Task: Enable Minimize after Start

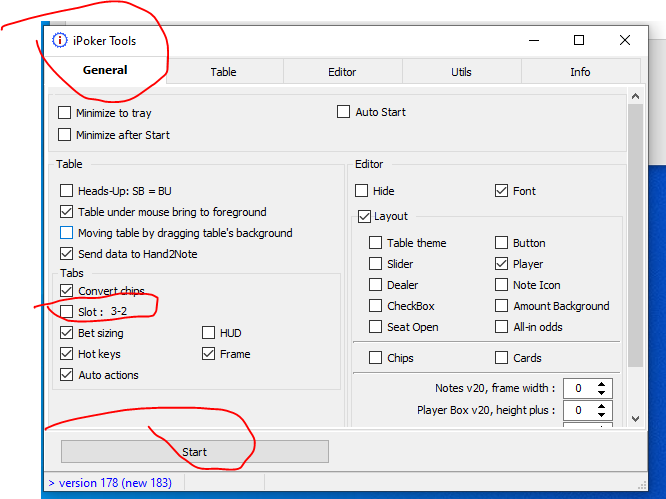Action: [x=65, y=135]
